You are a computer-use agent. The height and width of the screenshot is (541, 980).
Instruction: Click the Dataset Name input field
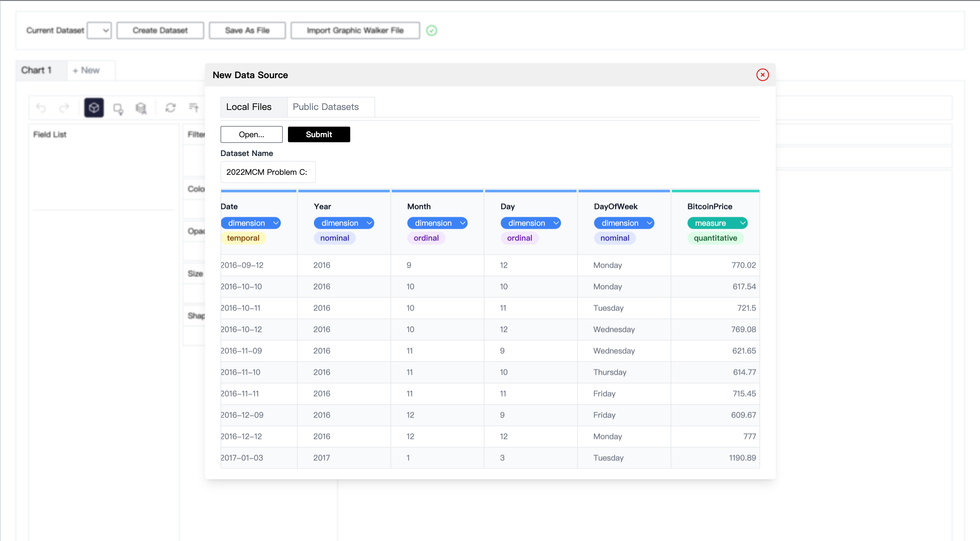[268, 172]
